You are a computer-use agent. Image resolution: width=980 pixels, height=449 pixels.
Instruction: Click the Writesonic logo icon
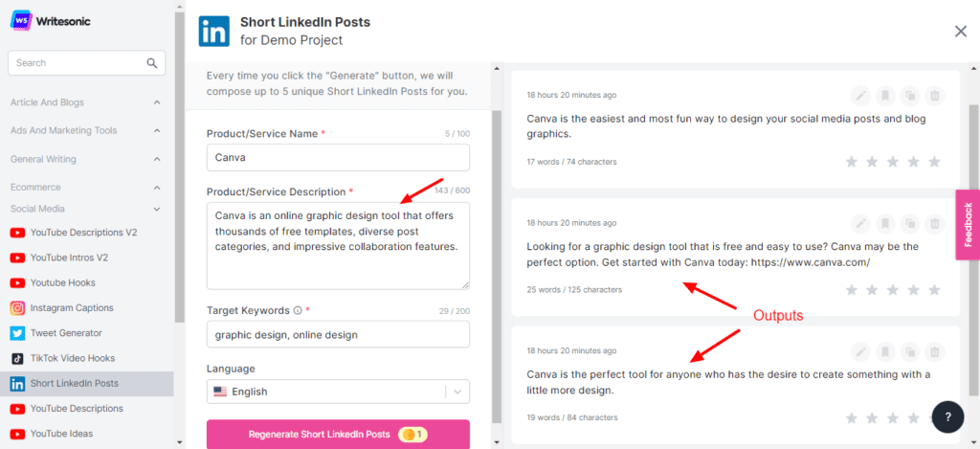pyautogui.click(x=21, y=21)
